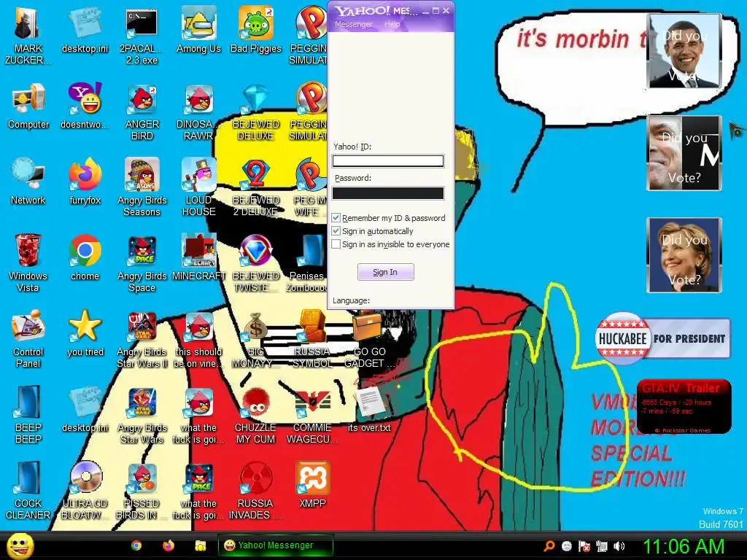This screenshot has height=560, width=747.
Task: Click the Sign In button
Action: 385,272
